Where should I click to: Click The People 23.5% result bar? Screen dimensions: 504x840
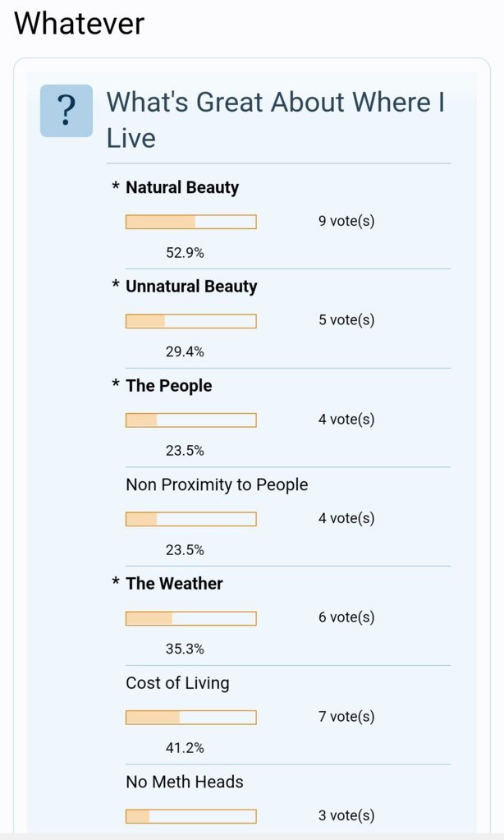[190, 420]
